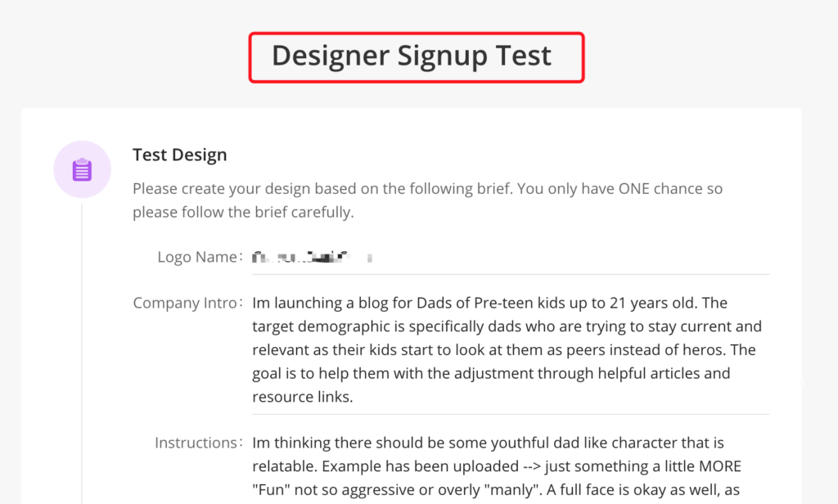The image size is (838, 504).
Task: Click the Test Design section heading
Action: pyautogui.click(x=180, y=155)
